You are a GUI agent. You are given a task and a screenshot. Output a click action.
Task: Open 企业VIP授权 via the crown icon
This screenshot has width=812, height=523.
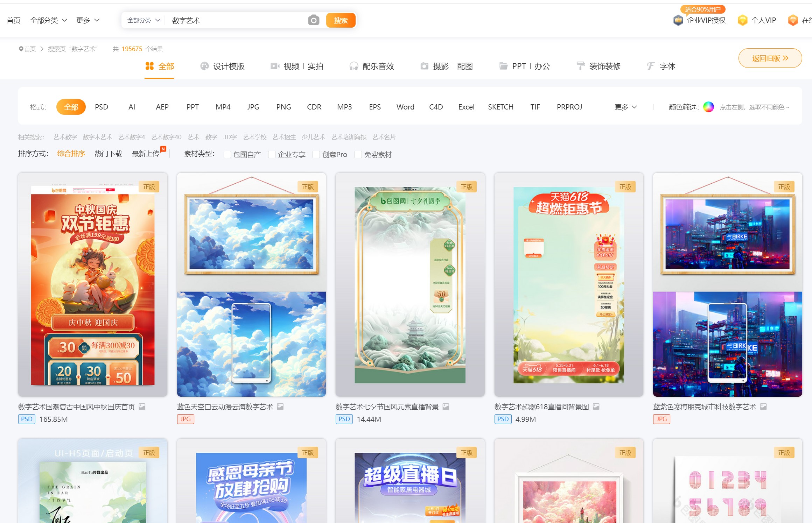pos(678,20)
